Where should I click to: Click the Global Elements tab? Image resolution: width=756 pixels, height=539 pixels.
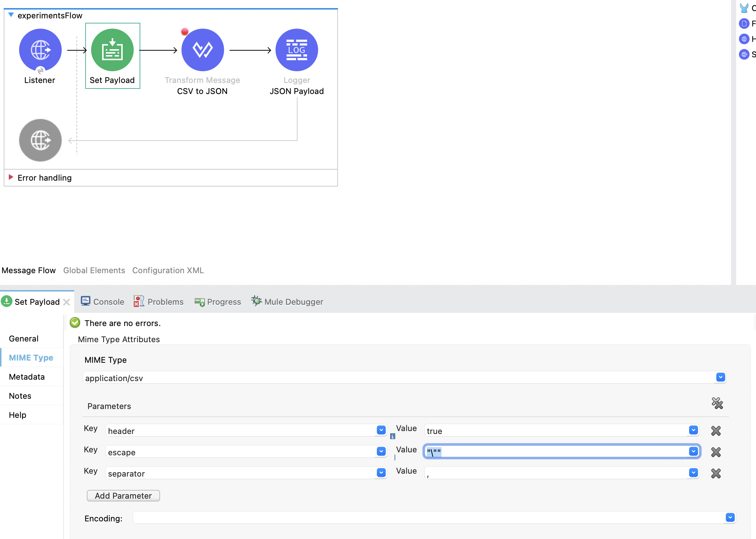(x=94, y=270)
